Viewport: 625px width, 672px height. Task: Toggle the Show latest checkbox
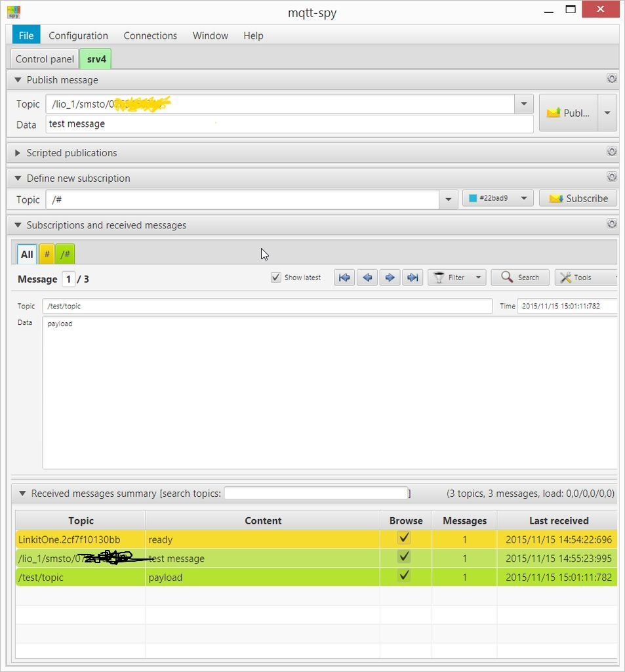(276, 278)
